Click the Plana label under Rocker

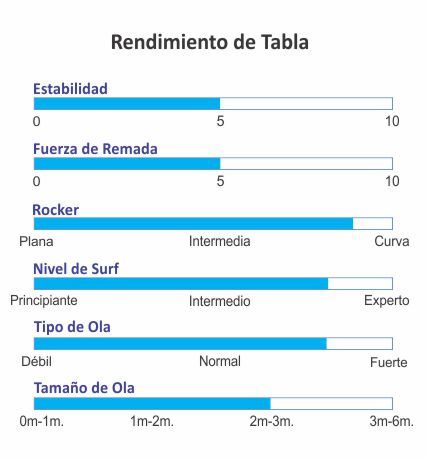(x=36, y=241)
